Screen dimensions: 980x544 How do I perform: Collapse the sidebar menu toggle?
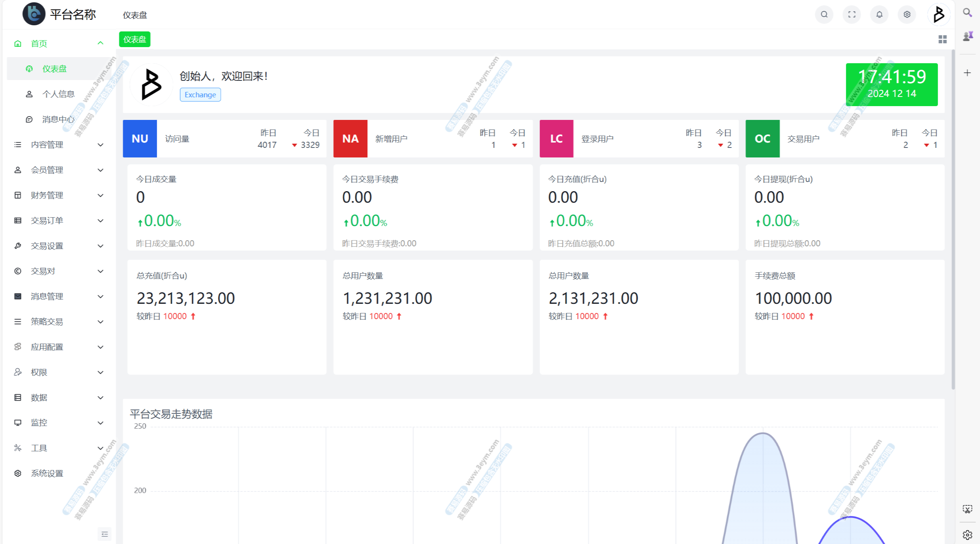click(105, 534)
